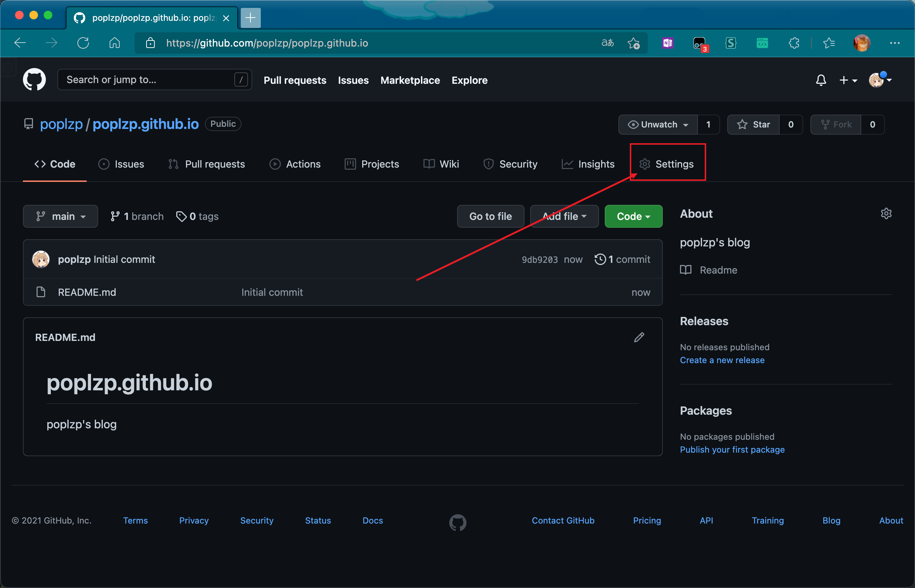Open the browser three-dots menu
Screen dimensions: 915x588
(895, 43)
